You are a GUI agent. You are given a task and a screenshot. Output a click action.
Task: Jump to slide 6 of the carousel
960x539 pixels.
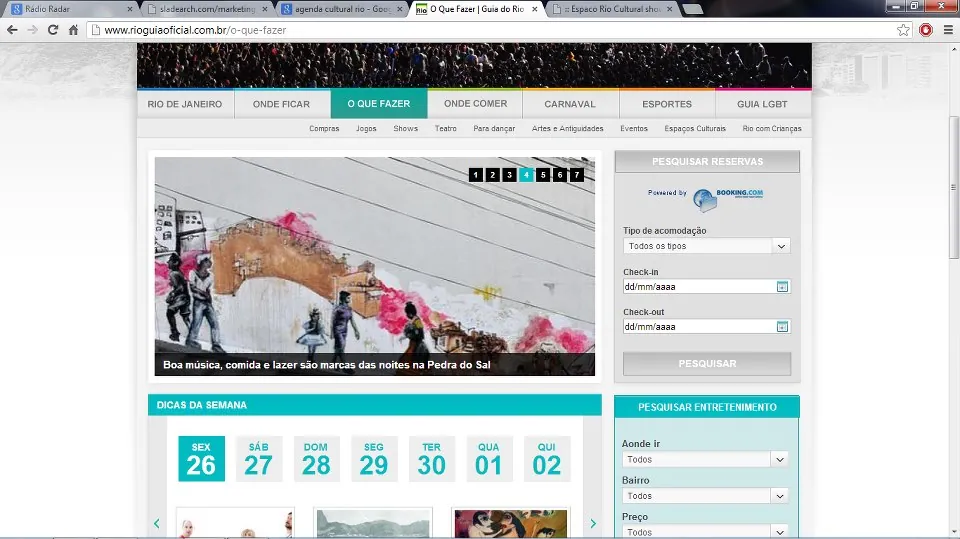[x=560, y=175]
